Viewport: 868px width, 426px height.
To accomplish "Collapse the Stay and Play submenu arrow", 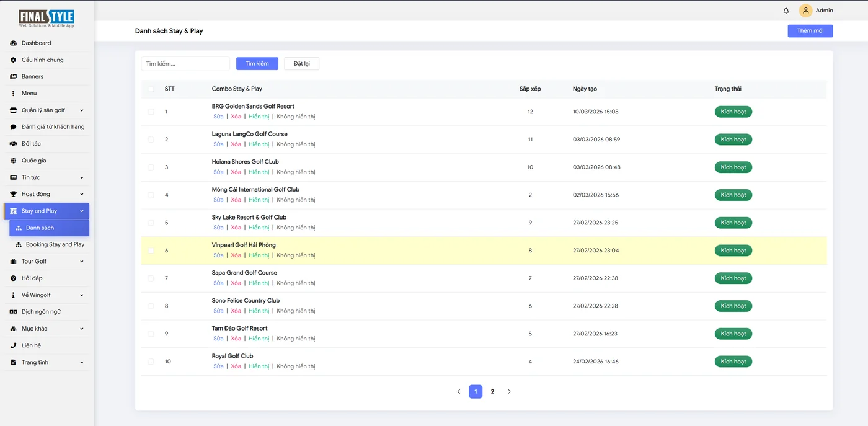I will point(82,211).
